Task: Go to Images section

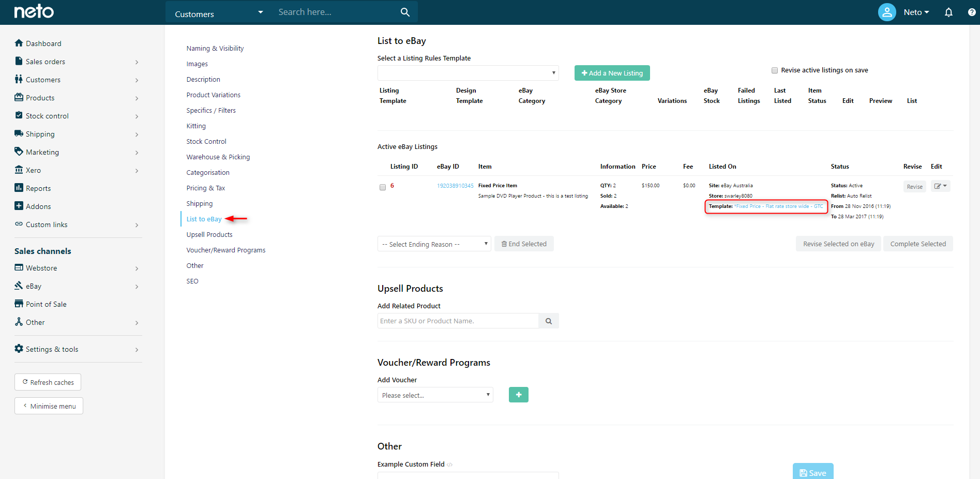Action: [197, 64]
